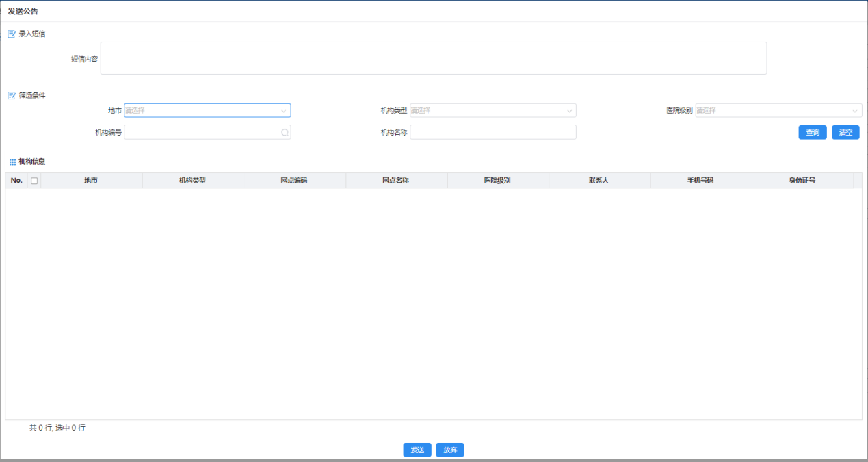Click the 身份证号 column header

[x=802, y=181]
